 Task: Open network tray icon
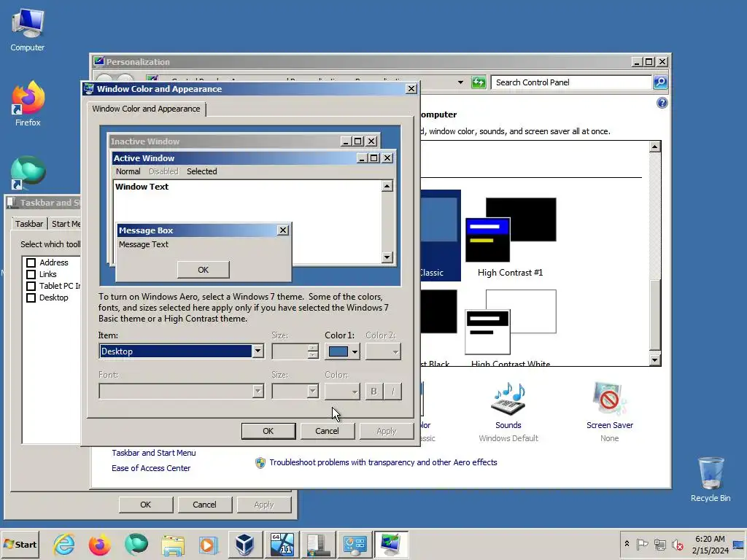click(659, 544)
